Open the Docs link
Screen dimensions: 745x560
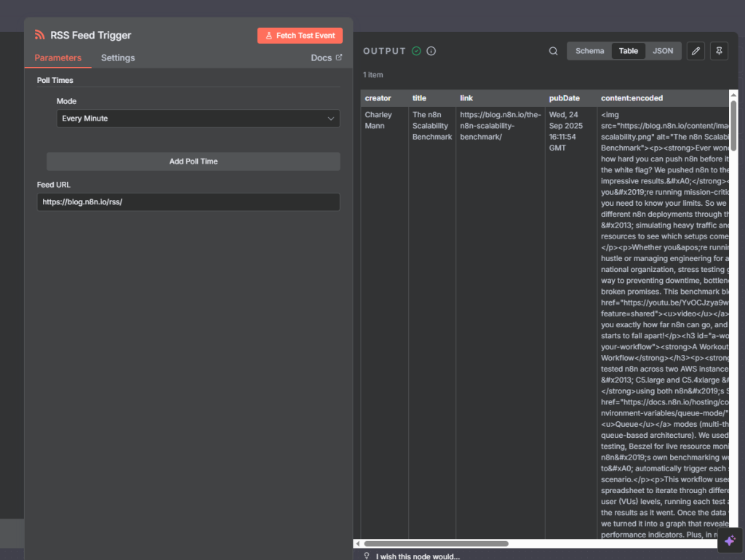tap(326, 58)
